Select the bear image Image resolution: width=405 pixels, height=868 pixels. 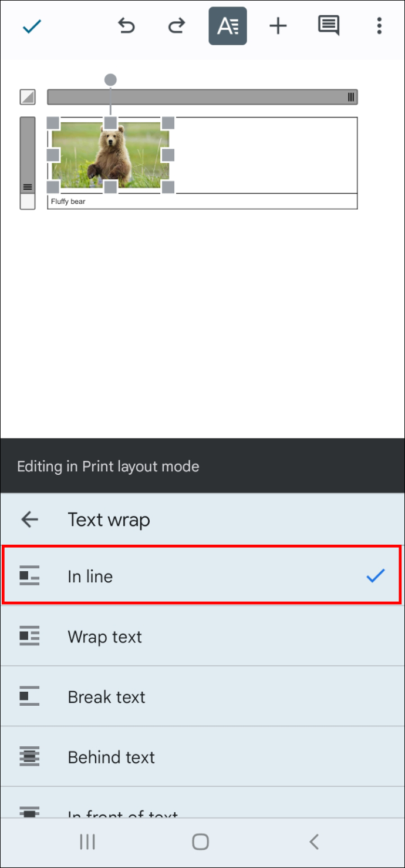pyautogui.click(x=110, y=155)
